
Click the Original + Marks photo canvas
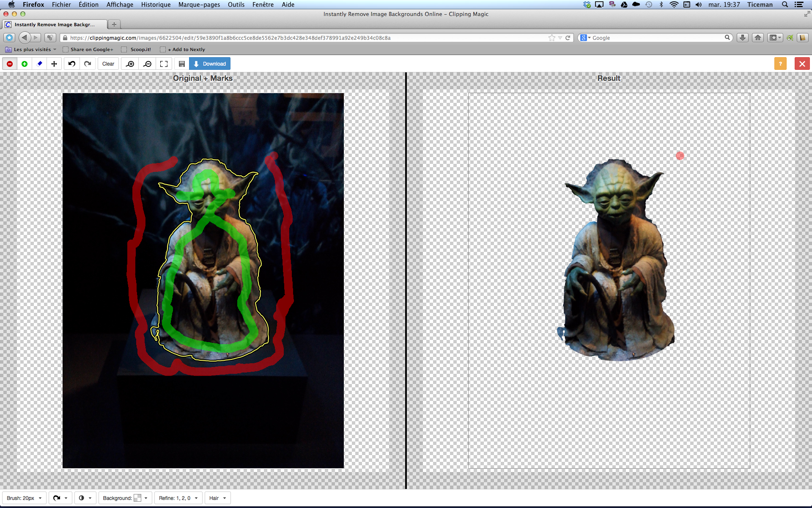[203, 281]
